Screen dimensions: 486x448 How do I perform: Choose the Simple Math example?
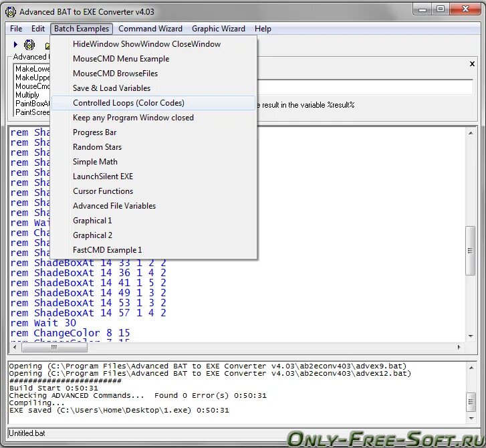[x=154, y=162]
